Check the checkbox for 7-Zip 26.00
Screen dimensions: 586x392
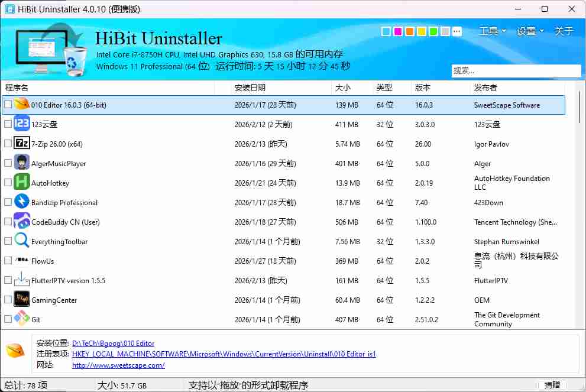pyautogui.click(x=8, y=144)
